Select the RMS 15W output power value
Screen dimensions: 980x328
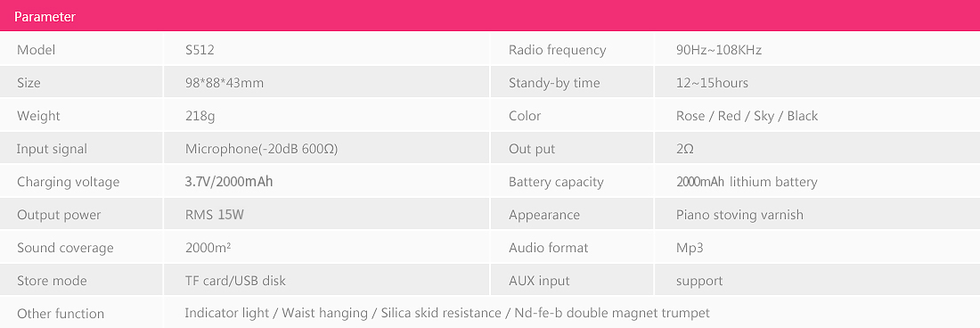[x=215, y=215]
